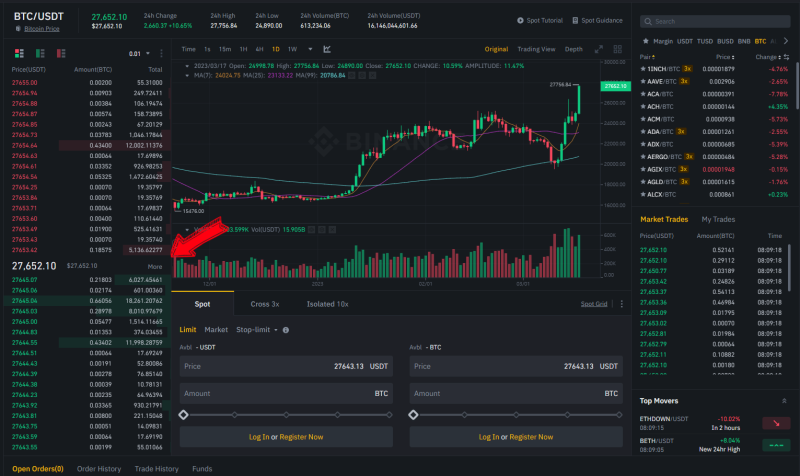Click the favorites star filter in pair list

pyautogui.click(x=645, y=41)
